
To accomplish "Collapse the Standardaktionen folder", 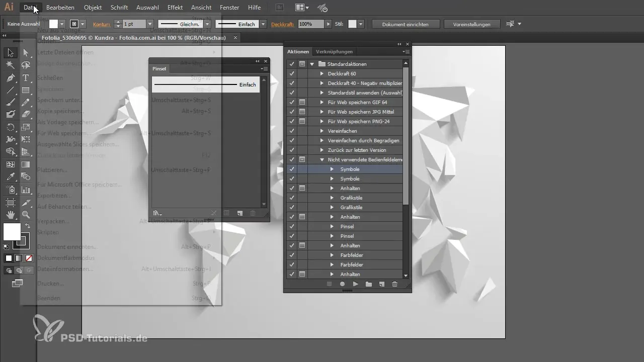I will (312, 64).
